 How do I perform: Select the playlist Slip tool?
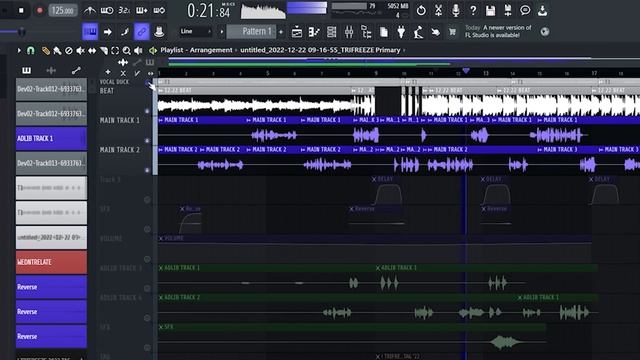92,50
